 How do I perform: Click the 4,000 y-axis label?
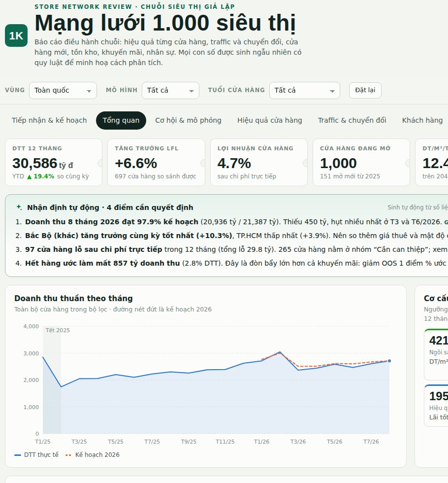pyautogui.click(x=31, y=326)
